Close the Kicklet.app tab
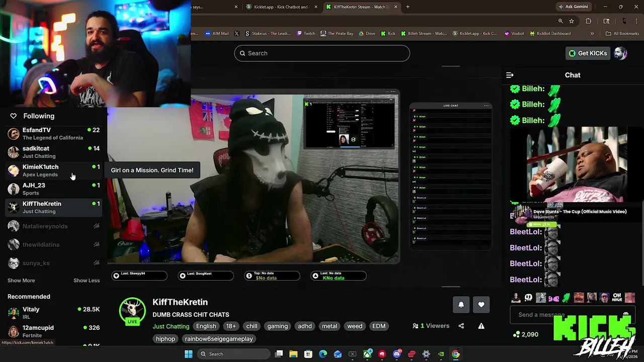The height and width of the screenshot is (362, 644). coord(316,7)
